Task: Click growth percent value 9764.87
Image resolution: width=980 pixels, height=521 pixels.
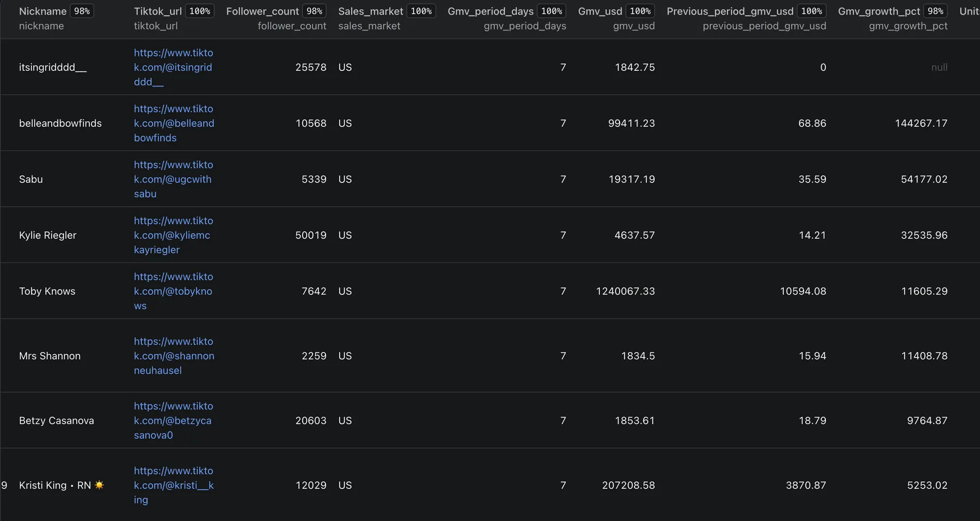Action: tap(927, 421)
